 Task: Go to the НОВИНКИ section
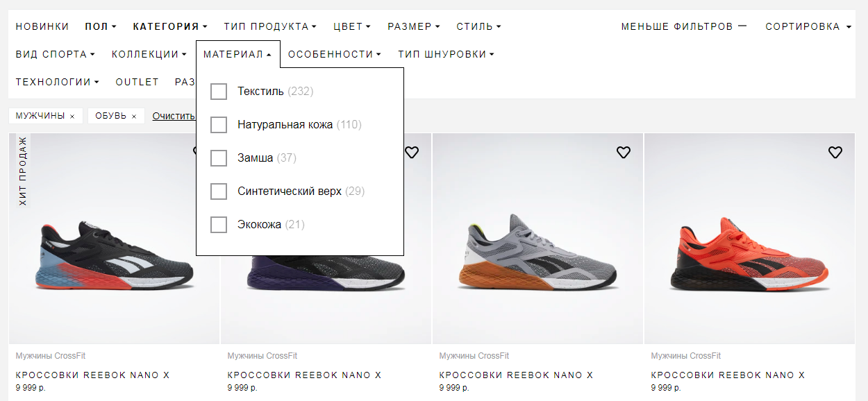pyautogui.click(x=42, y=26)
